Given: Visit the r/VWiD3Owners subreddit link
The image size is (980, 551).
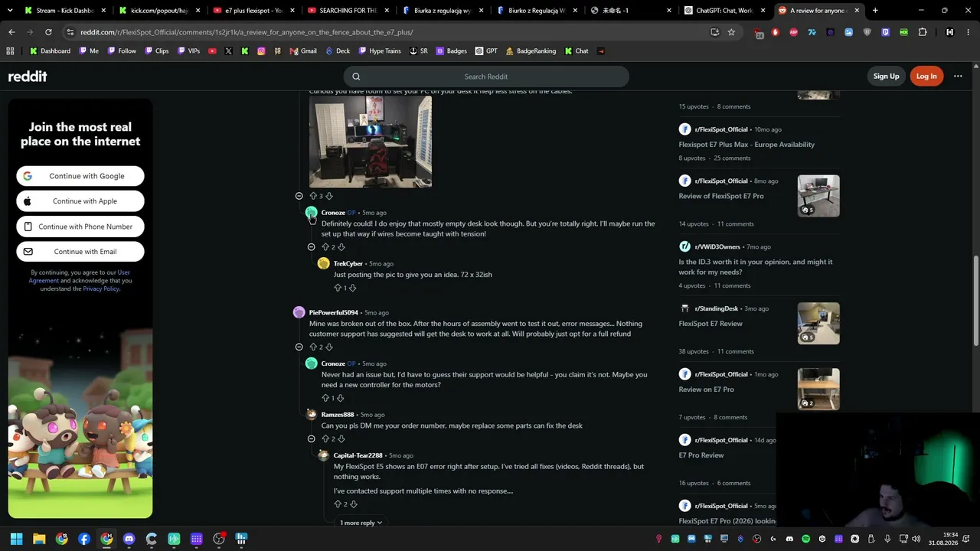Looking at the screenshot, I should pos(717,247).
